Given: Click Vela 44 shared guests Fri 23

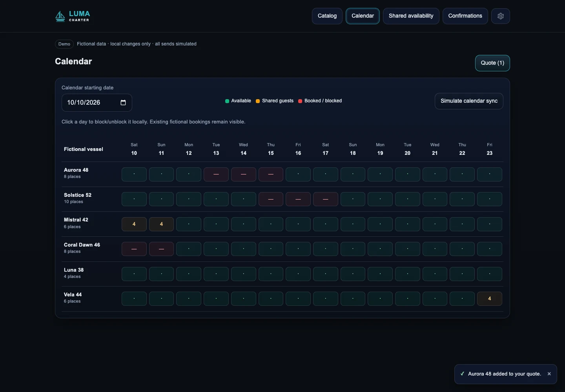Looking at the screenshot, I should click(x=490, y=299).
